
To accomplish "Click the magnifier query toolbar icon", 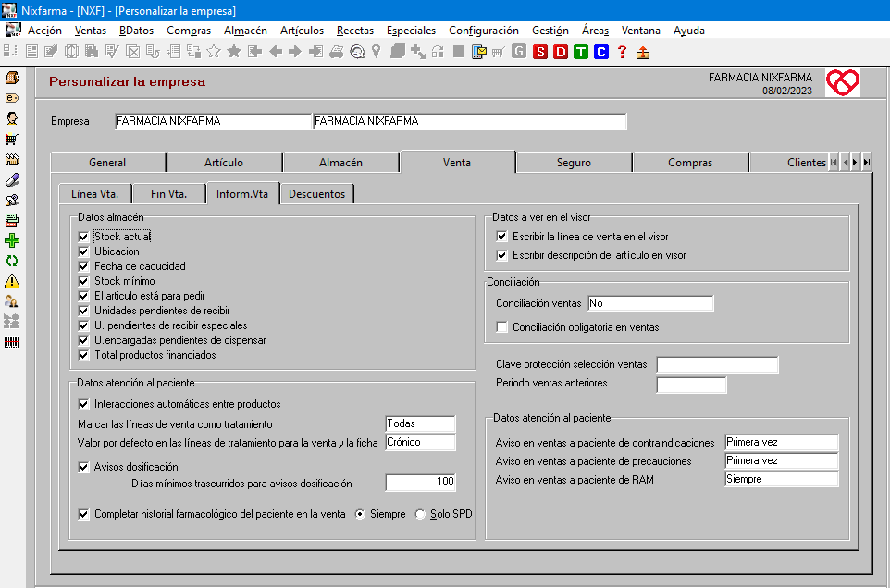I will [357, 52].
